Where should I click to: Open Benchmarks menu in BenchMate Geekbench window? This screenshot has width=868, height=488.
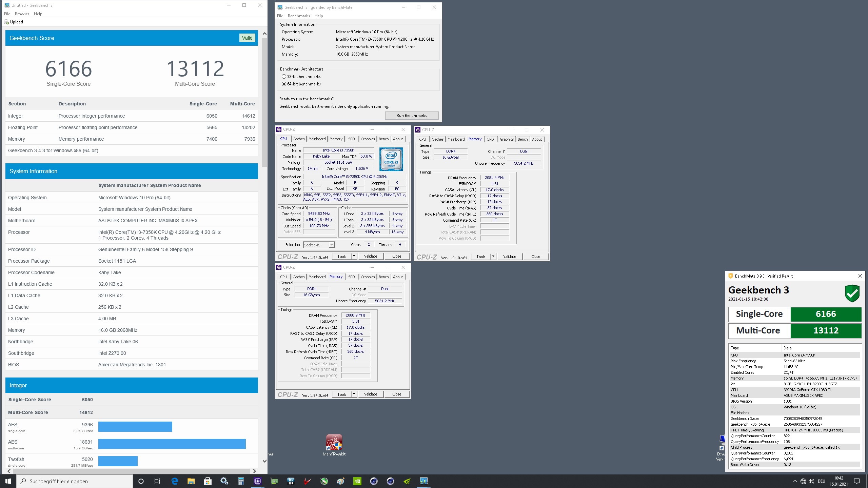point(299,16)
